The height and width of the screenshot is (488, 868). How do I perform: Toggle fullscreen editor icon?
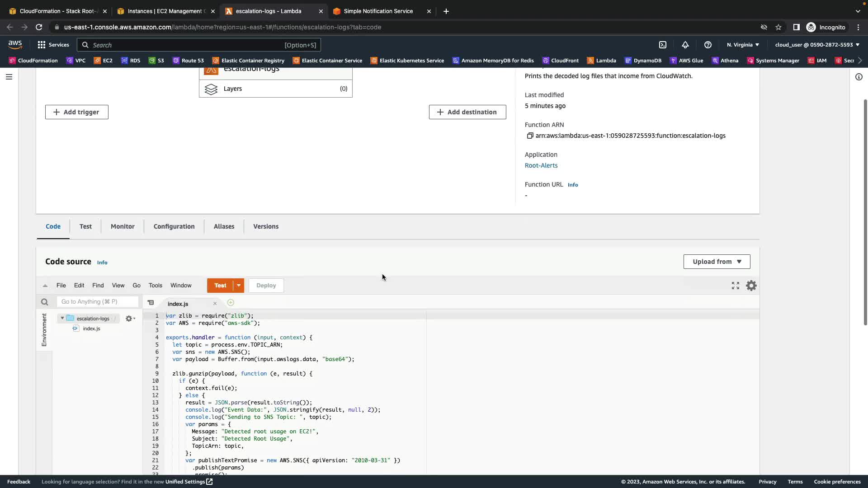click(x=735, y=286)
